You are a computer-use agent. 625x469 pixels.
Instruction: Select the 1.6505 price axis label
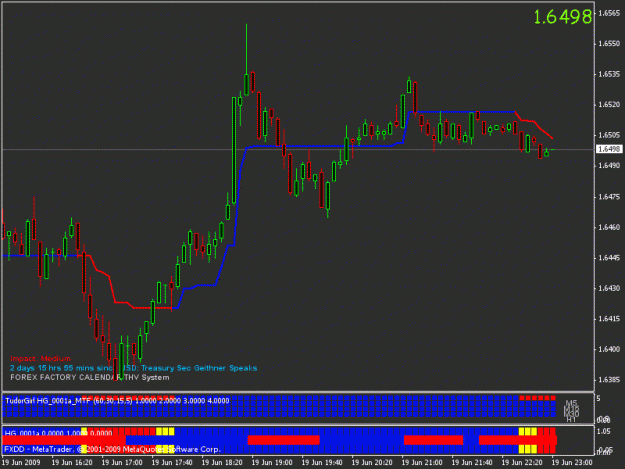(x=609, y=135)
